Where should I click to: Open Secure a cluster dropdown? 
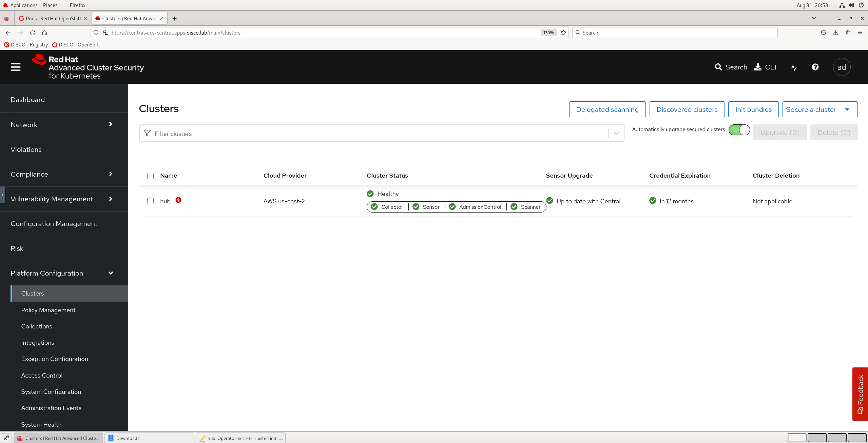(819, 109)
